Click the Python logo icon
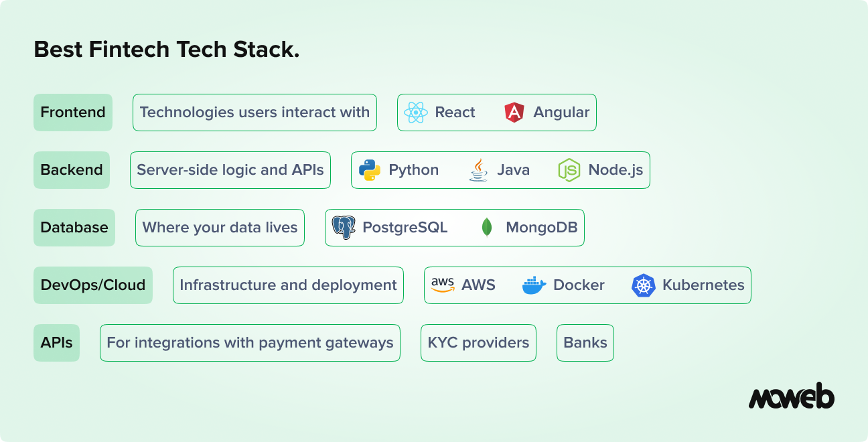This screenshot has height=442, width=868. (x=370, y=169)
